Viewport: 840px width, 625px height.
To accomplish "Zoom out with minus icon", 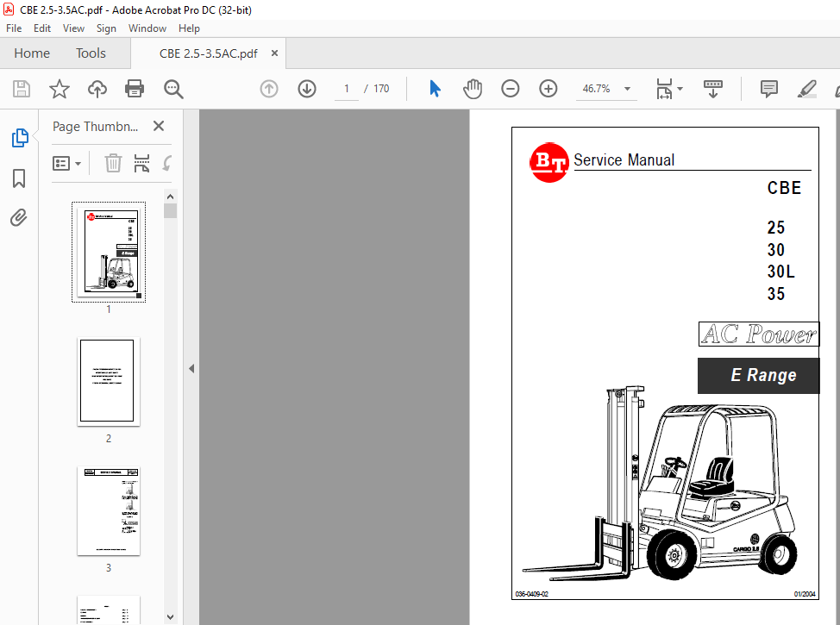I will coord(510,89).
